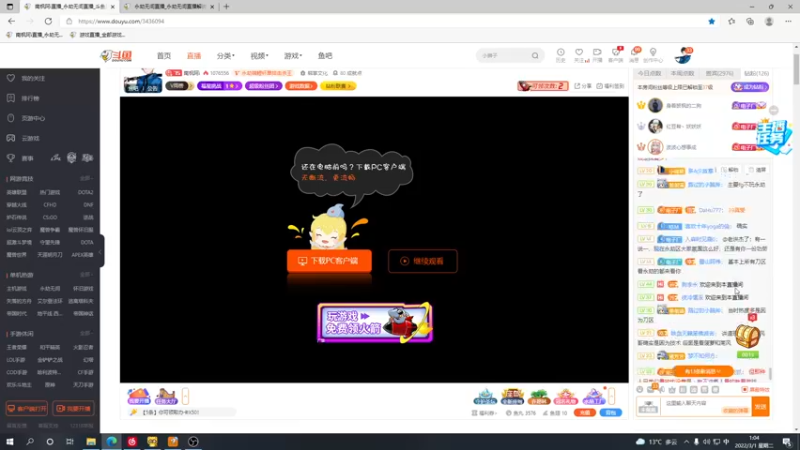Open a new browser tab
This screenshot has height=450, width=800.
click(x=226, y=7)
